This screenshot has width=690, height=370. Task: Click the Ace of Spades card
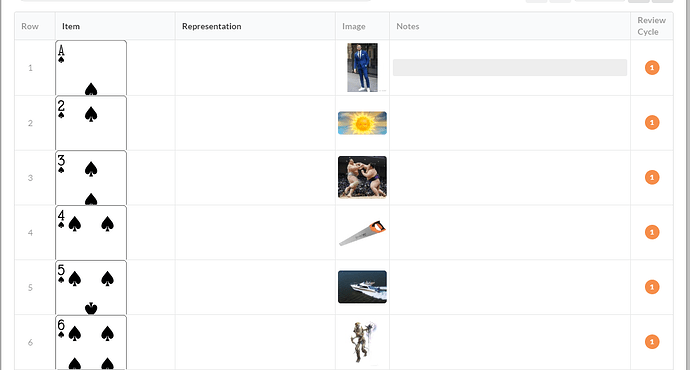91,68
